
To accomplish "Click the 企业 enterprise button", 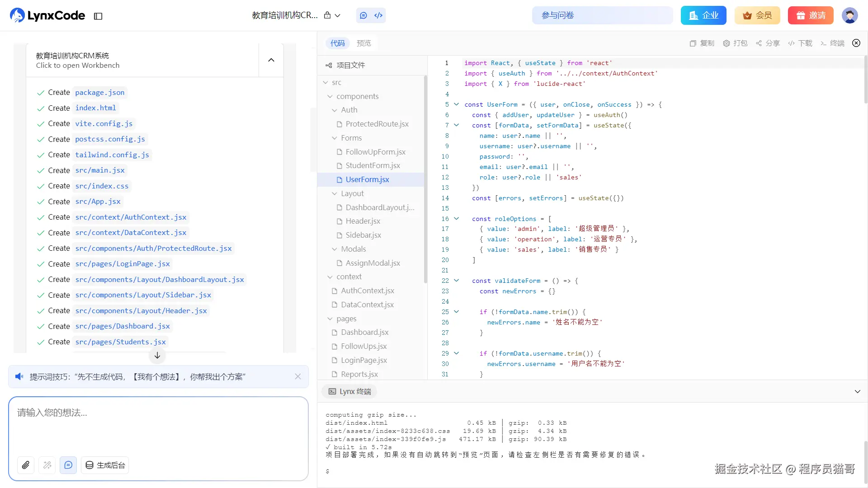I will pos(703,15).
